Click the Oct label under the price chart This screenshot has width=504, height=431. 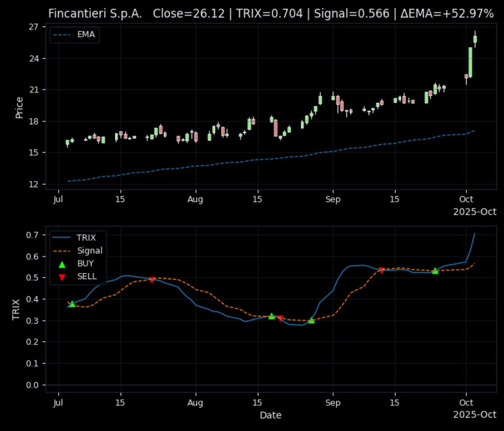click(x=466, y=199)
